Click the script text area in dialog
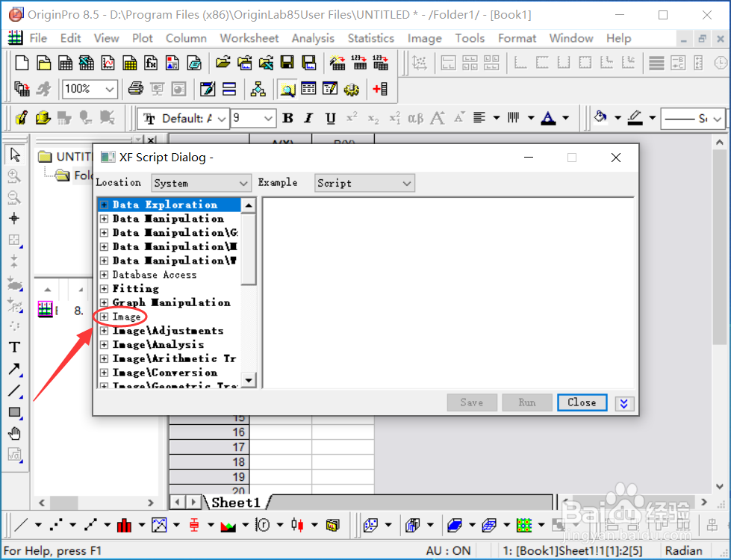The height and width of the screenshot is (560, 731). (x=449, y=293)
